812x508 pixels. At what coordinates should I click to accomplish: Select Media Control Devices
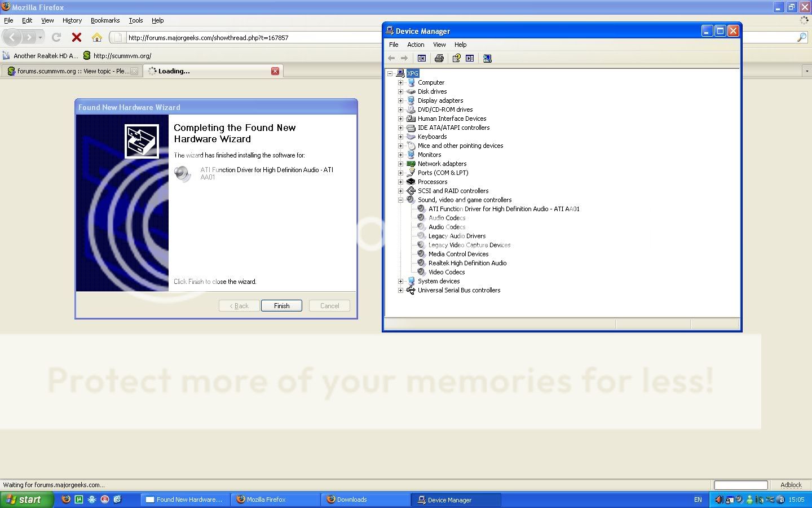tap(458, 254)
